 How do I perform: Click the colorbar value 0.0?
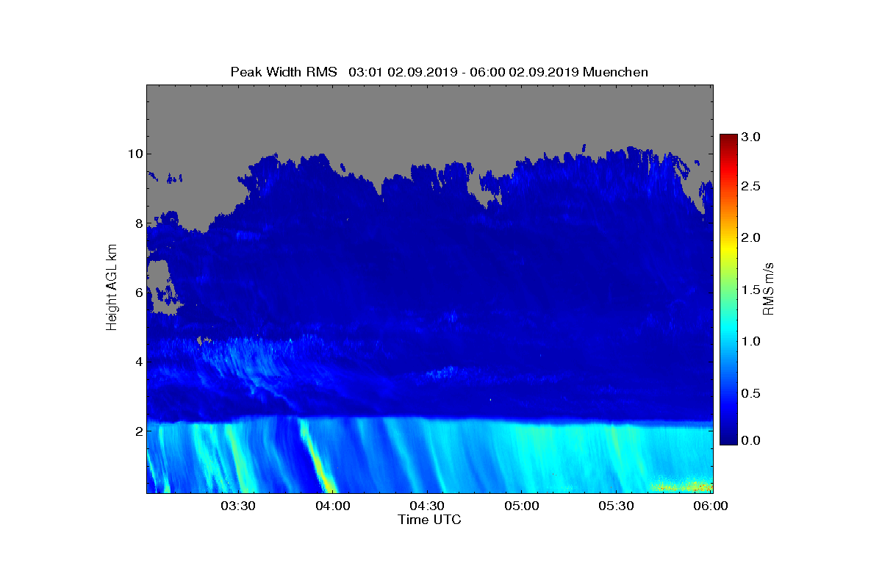tap(750, 440)
